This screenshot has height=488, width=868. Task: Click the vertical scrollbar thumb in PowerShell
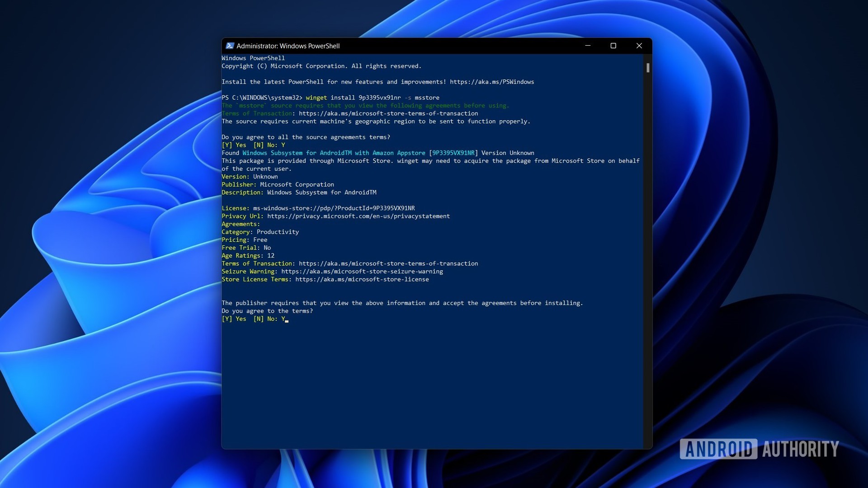pos(648,68)
